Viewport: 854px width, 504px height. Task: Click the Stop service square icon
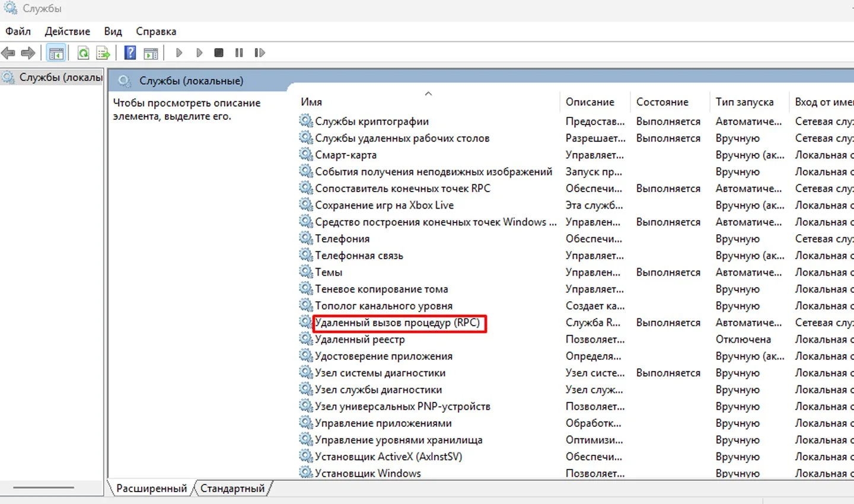[219, 53]
